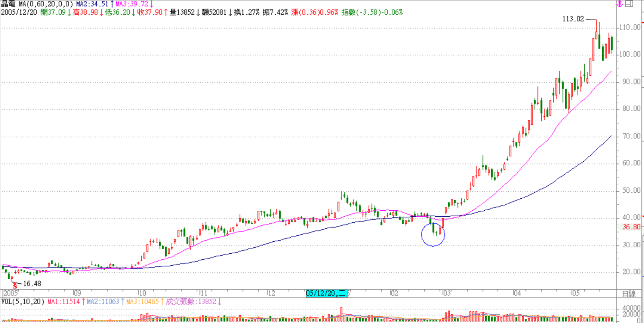Open the VOL(5,10,20) indicator settings label
644x323 pixels.
23,302
